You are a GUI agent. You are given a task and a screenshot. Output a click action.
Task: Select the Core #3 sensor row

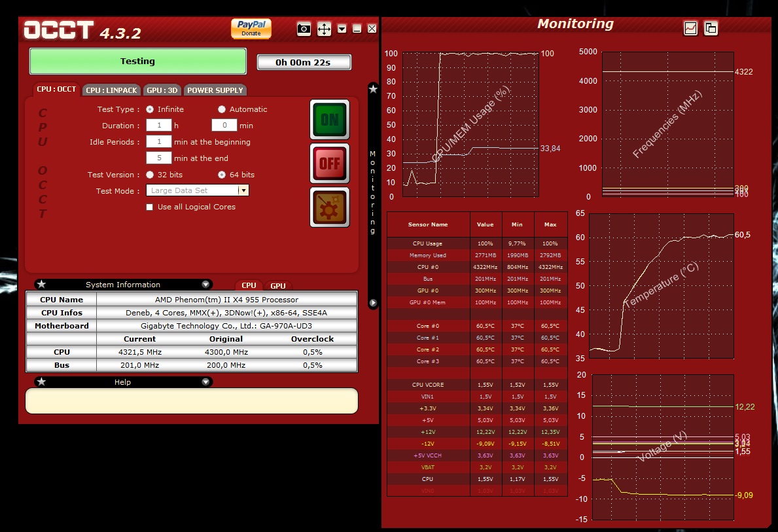coord(477,361)
